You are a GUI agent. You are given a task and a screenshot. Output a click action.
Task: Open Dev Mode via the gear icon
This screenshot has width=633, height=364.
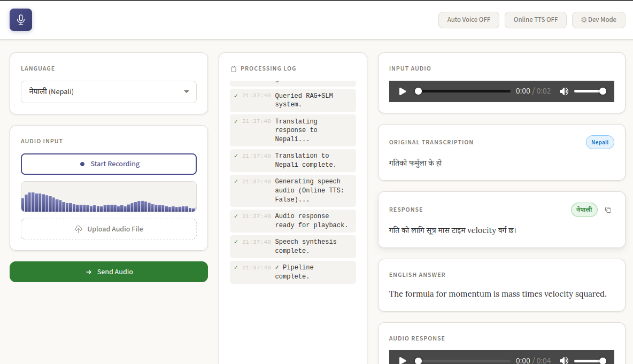(584, 20)
